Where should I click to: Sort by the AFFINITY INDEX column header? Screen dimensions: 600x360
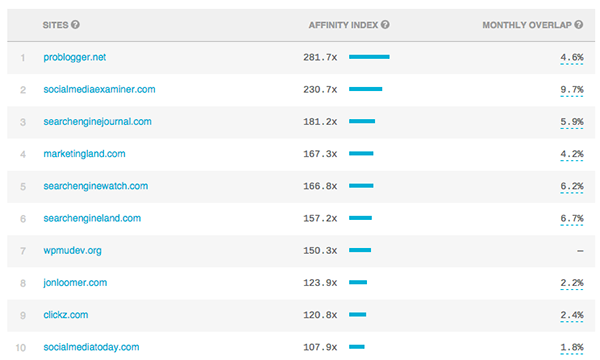(x=344, y=25)
